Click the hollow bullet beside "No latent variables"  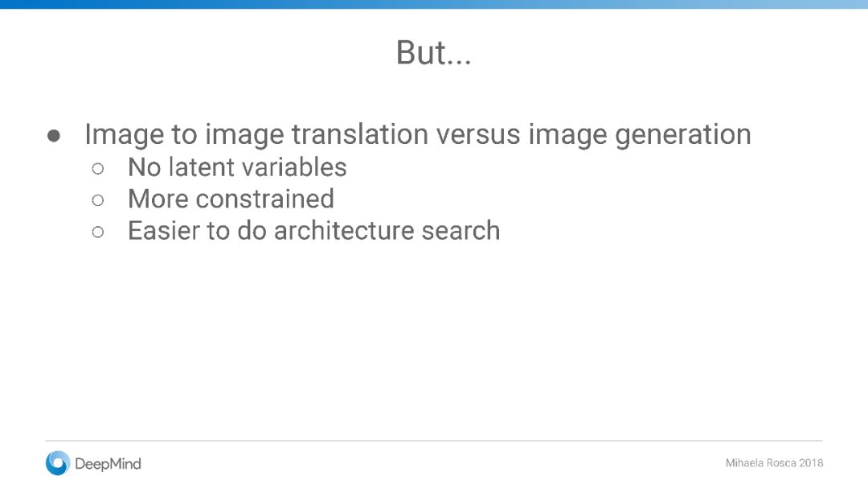click(x=98, y=168)
